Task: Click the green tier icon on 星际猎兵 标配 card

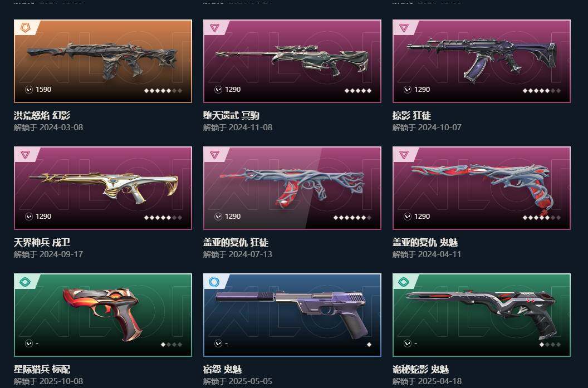Action: point(25,282)
